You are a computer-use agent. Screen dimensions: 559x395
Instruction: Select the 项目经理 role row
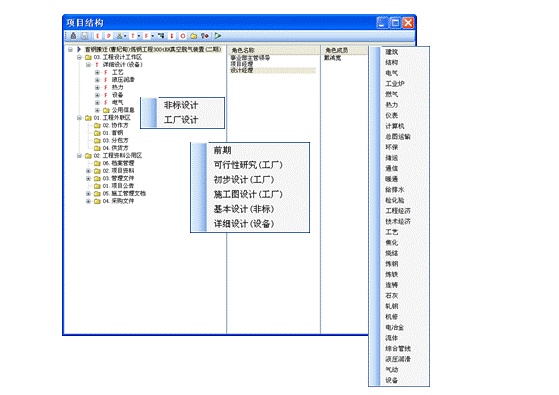tap(242, 64)
